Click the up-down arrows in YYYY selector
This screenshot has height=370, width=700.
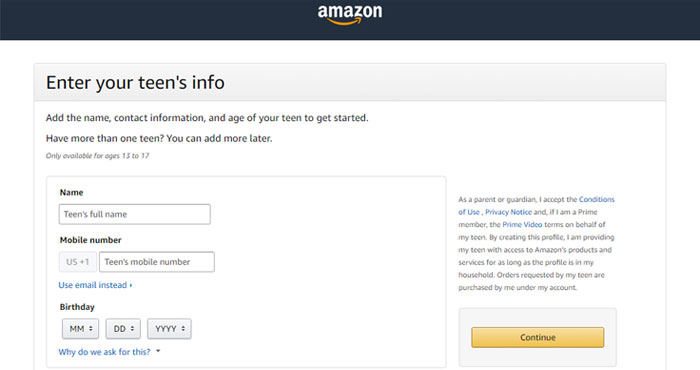coord(183,328)
